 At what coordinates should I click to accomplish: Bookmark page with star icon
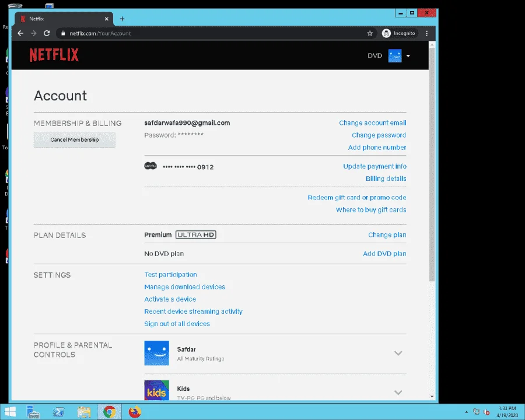(x=370, y=33)
